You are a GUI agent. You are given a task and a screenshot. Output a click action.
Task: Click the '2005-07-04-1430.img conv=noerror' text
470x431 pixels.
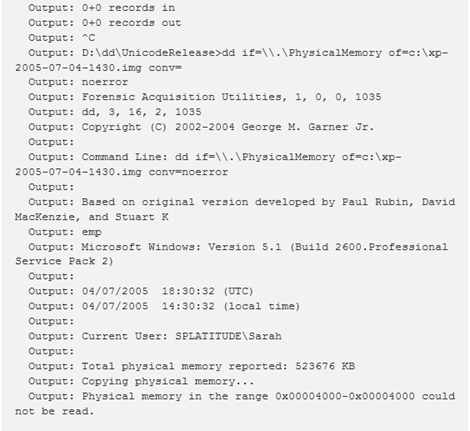[122, 172]
